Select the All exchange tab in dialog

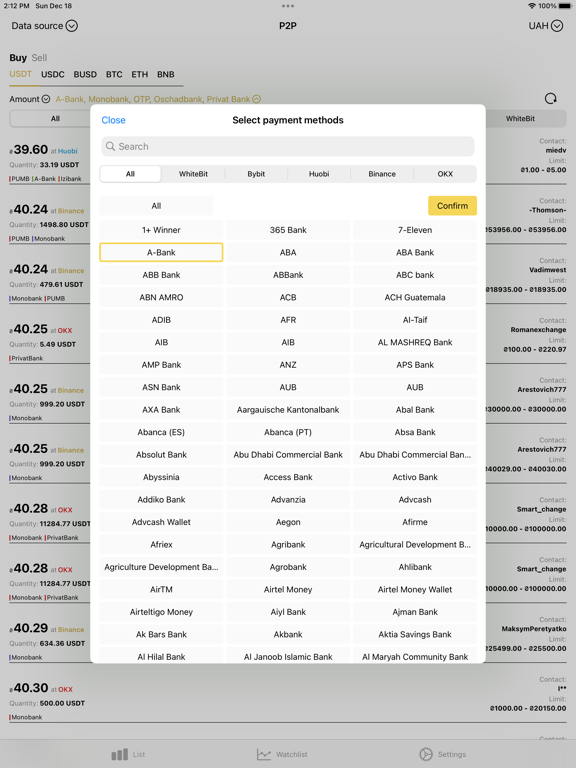click(130, 174)
